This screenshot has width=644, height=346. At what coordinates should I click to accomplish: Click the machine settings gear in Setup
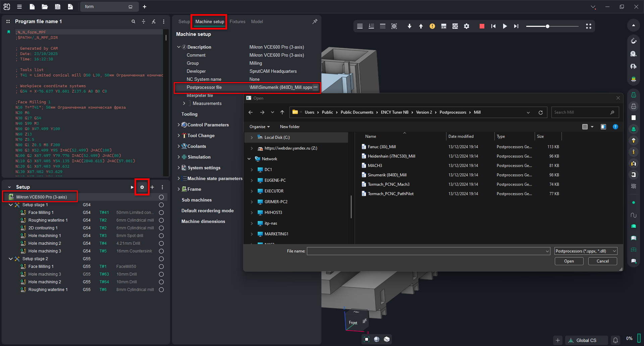(142, 187)
